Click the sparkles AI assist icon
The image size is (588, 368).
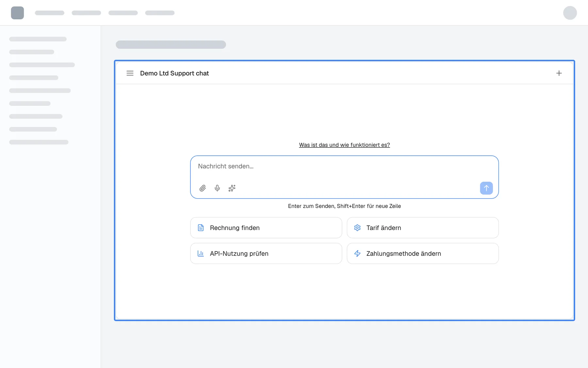click(x=232, y=188)
